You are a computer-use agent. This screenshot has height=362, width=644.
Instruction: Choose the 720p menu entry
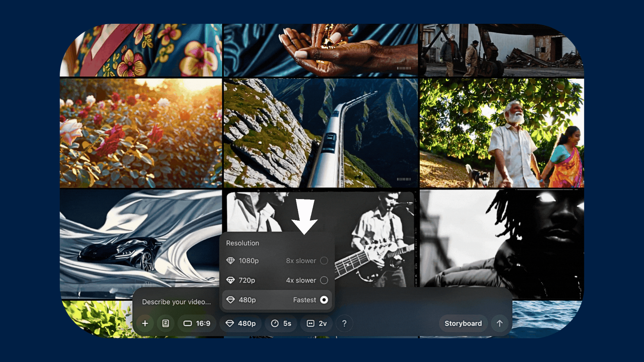click(247, 280)
